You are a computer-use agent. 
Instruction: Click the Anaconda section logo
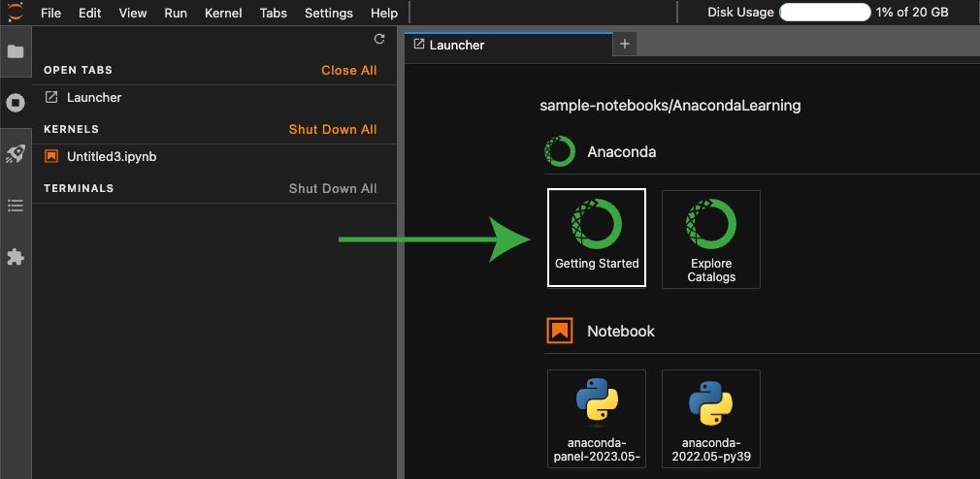pyautogui.click(x=559, y=151)
